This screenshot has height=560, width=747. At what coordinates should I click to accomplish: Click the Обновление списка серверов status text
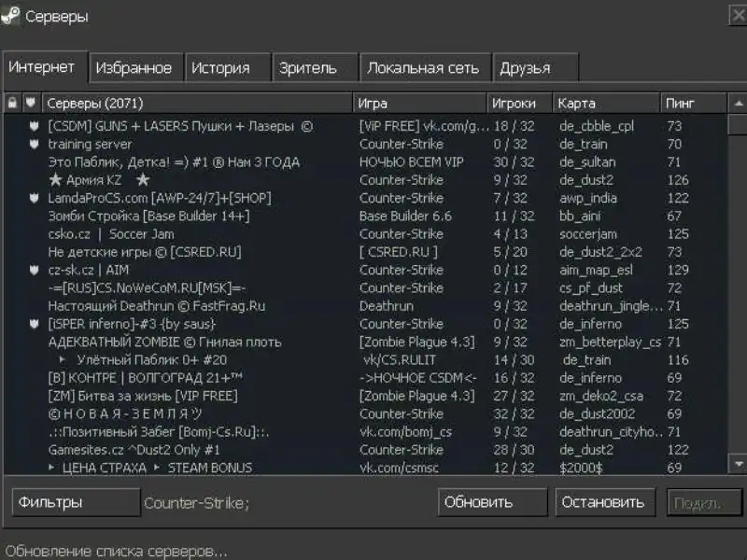point(116,552)
